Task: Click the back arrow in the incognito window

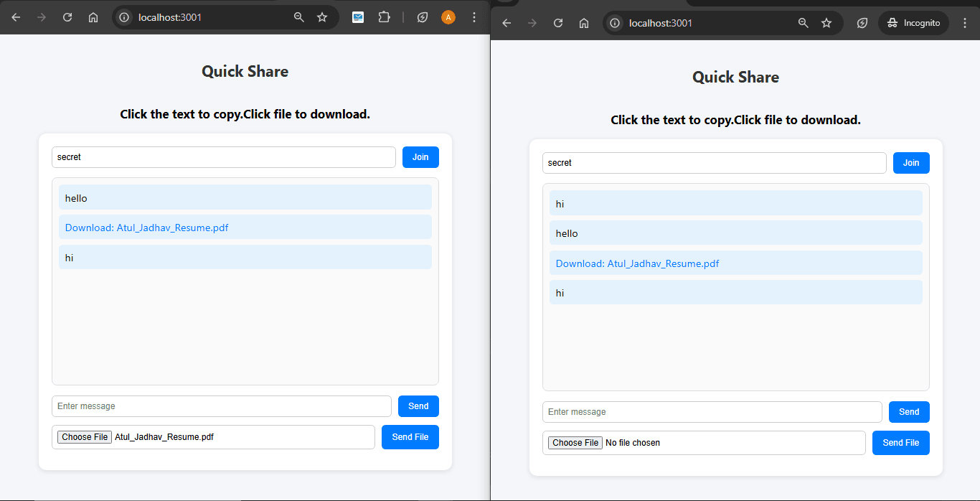Action: pyautogui.click(x=507, y=23)
